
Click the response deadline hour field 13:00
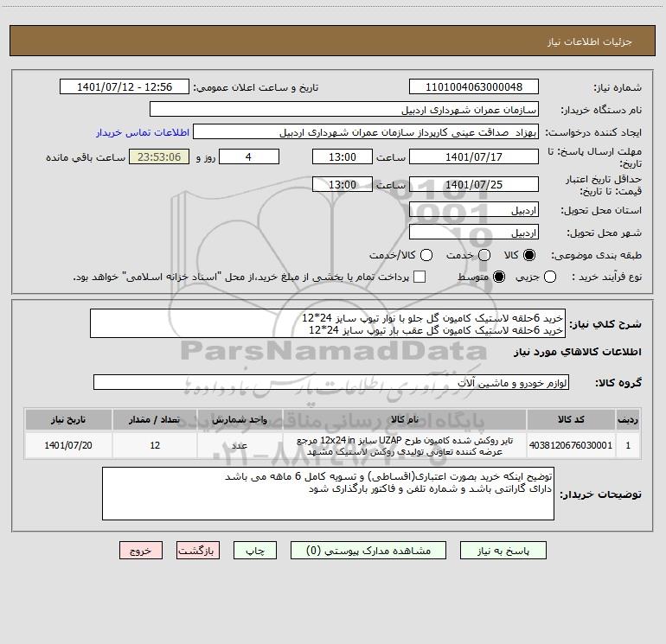[343, 156]
